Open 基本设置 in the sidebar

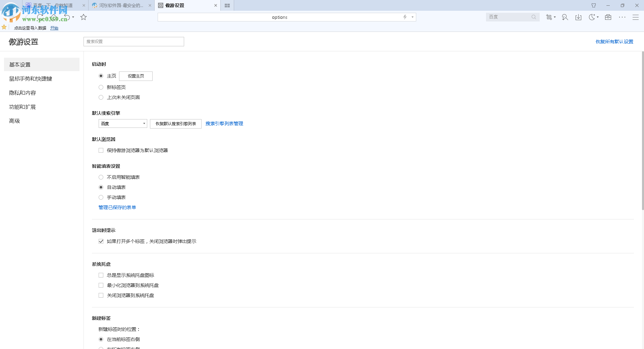pos(42,64)
